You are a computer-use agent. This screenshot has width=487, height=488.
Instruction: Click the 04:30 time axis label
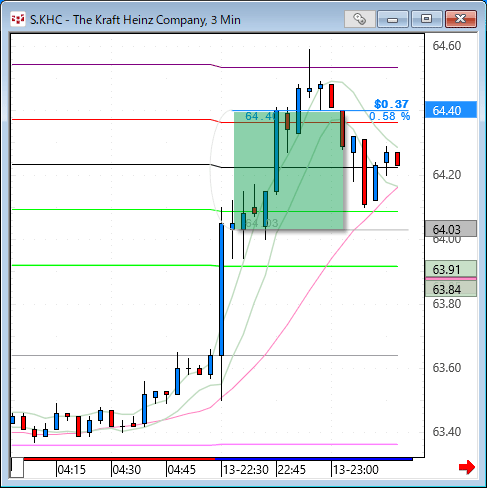point(127,470)
